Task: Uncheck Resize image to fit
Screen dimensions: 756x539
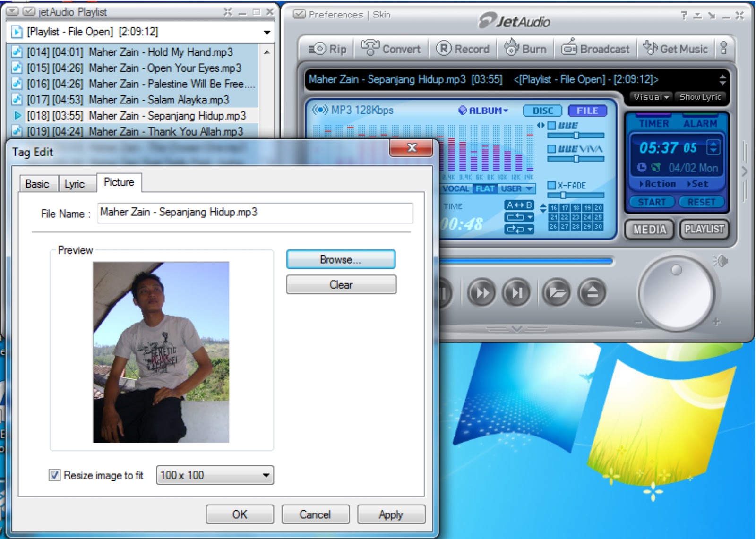Action: (x=55, y=475)
